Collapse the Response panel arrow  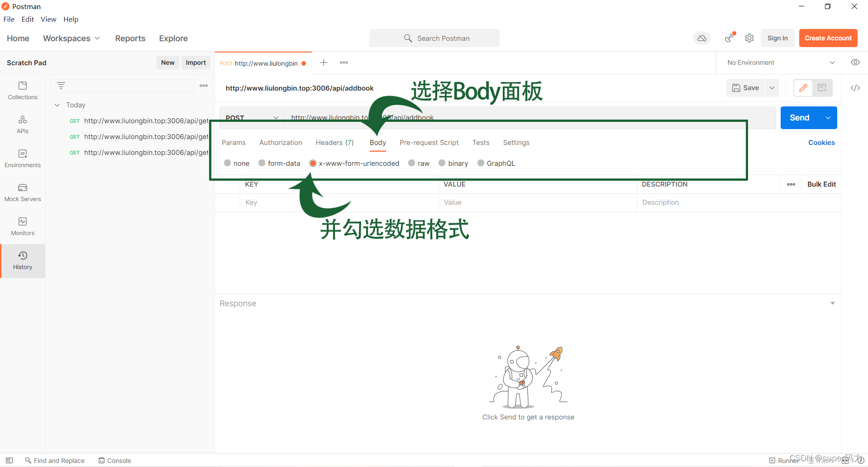[x=832, y=303]
